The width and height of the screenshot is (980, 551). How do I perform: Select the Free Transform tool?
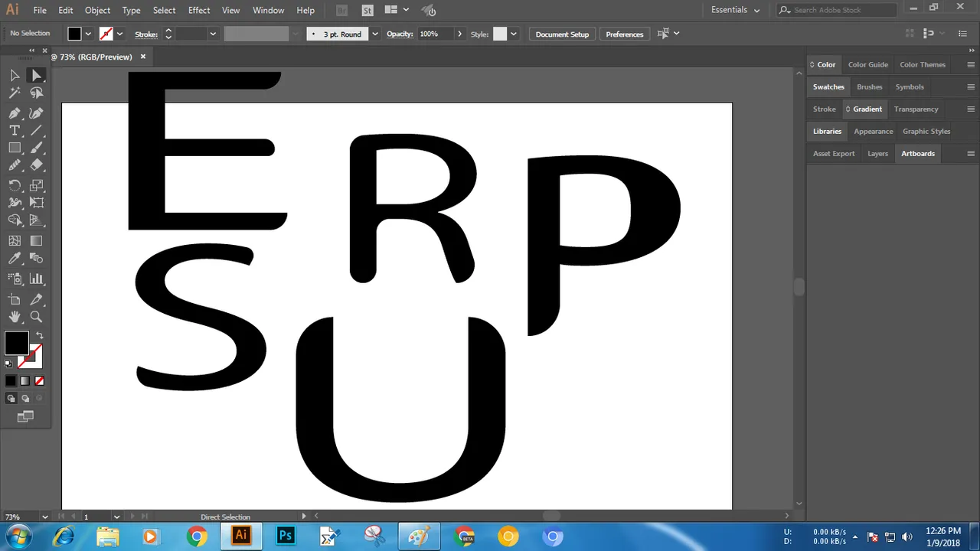(x=36, y=203)
